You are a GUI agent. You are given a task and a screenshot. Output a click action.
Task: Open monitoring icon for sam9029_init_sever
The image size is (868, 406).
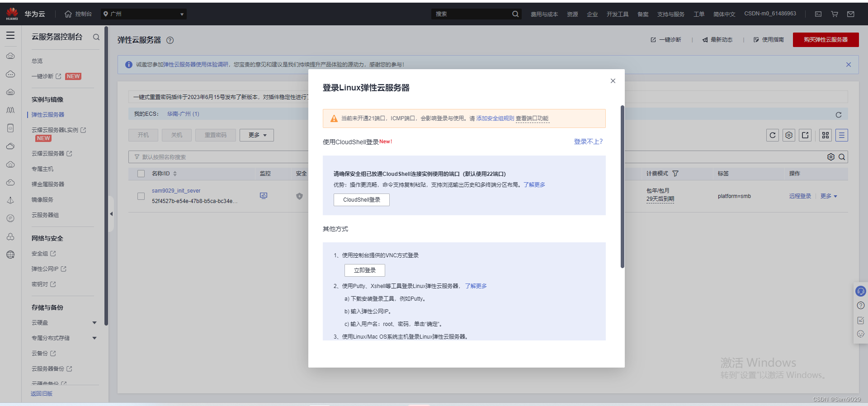[x=264, y=196]
